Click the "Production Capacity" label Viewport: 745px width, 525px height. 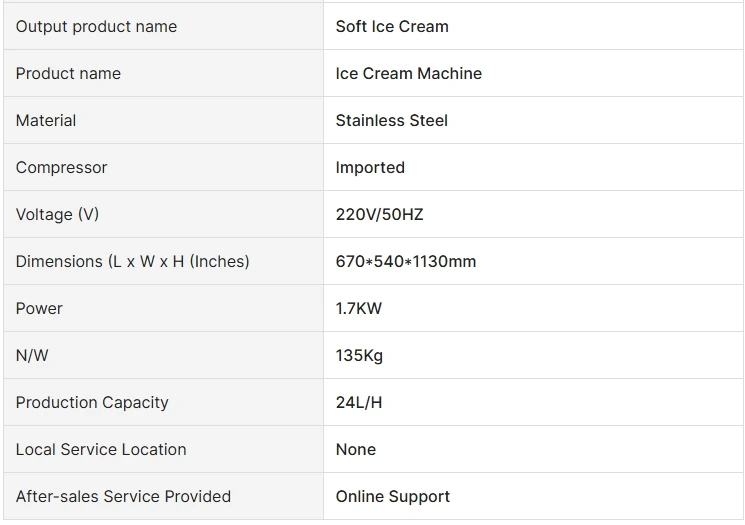pyautogui.click(x=92, y=403)
